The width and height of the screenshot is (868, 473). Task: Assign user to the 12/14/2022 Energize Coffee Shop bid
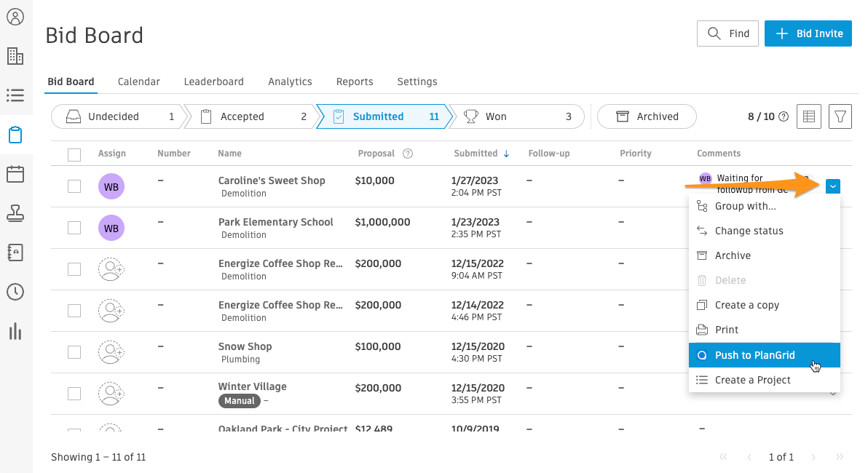(x=111, y=311)
